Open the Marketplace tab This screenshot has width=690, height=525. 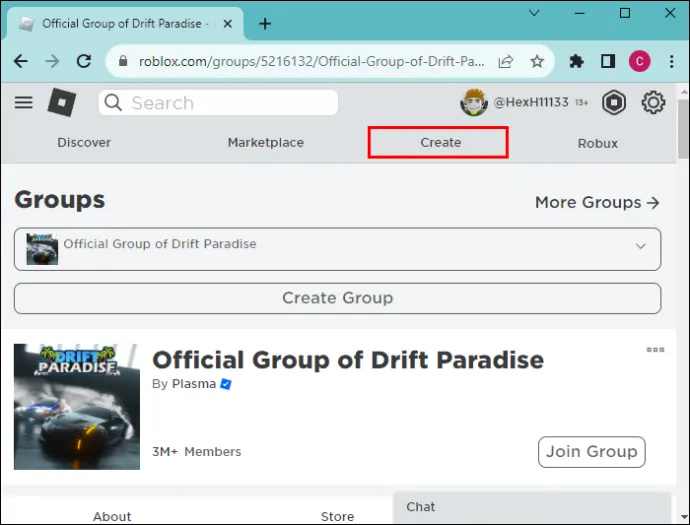[x=265, y=143]
